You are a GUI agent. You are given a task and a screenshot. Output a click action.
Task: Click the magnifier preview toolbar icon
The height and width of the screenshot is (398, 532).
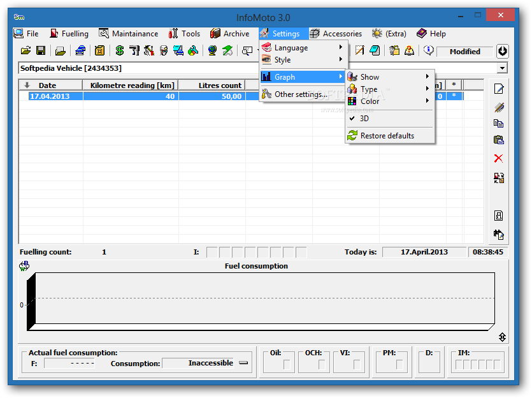click(x=247, y=51)
